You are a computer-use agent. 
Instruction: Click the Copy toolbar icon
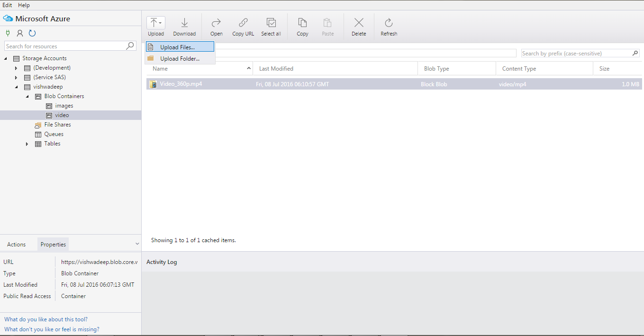[x=302, y=23]
